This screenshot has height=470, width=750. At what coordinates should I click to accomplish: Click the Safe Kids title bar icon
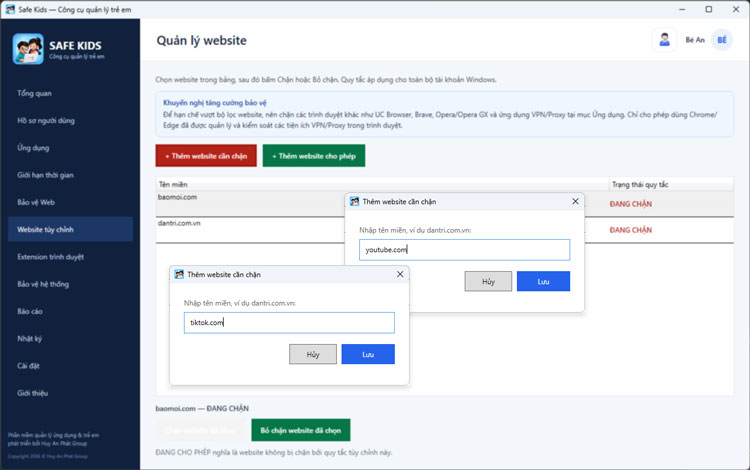coord(10,9)
